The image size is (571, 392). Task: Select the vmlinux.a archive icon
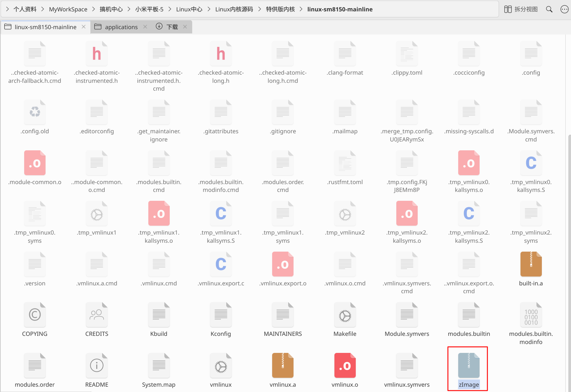(x=283, y=365)
